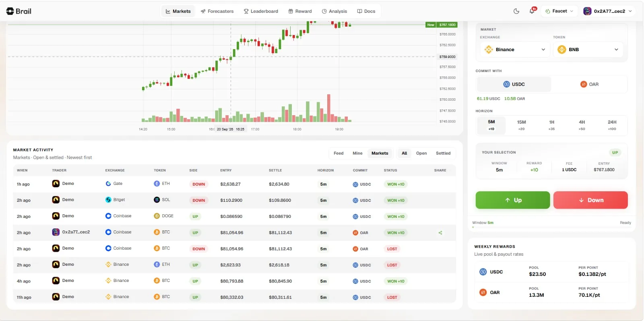The image size is (644, 321).
Task: Click the wallet avatar icon in header
Action: [587, 11]
